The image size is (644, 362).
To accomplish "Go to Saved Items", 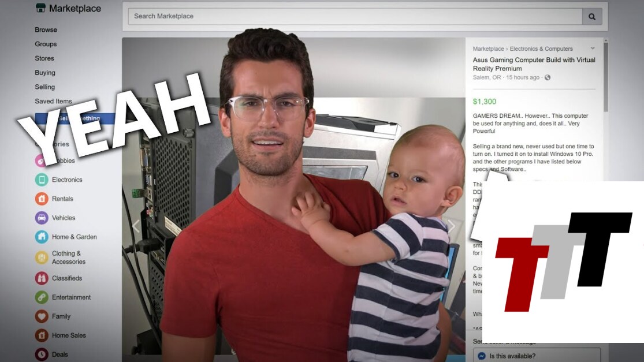I will (53, 102).
